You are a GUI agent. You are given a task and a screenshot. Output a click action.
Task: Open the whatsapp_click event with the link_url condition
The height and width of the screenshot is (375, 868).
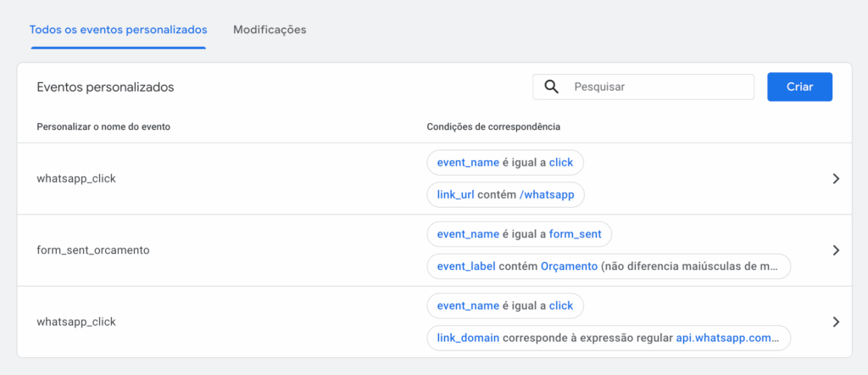(x=76, y=179)
